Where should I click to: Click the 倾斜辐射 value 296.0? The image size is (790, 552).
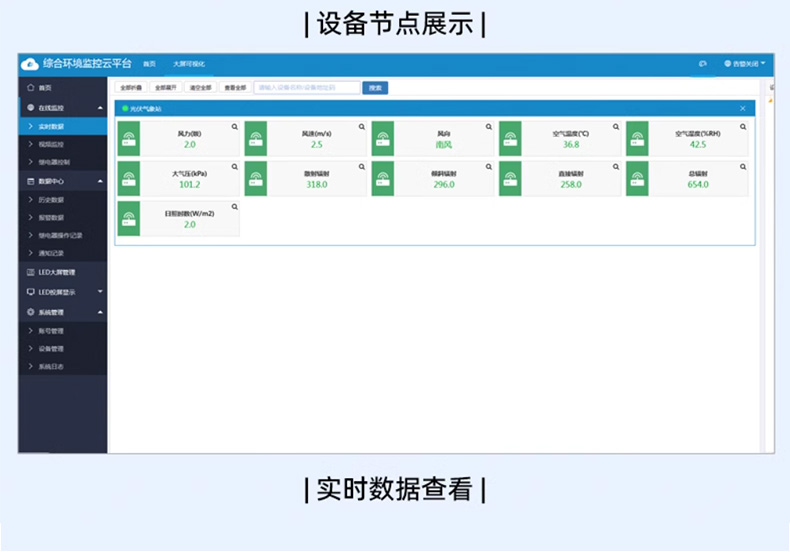444,185
